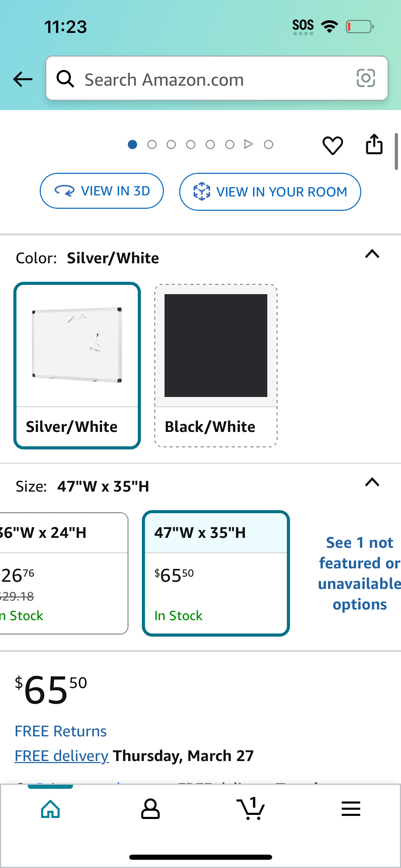This screenshot has height=868, width=401.
Task: Select the last image carousel dot
Action: [269, 145]
